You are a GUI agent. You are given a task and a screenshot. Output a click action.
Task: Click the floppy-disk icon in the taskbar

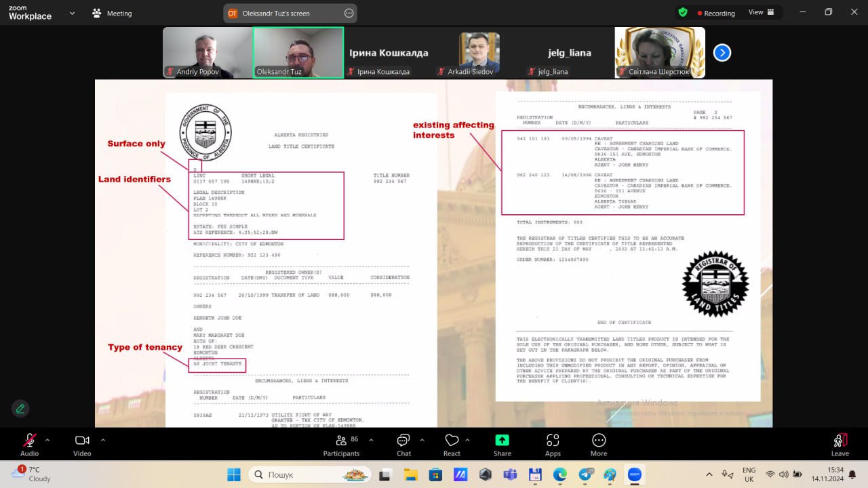(534, 474)
